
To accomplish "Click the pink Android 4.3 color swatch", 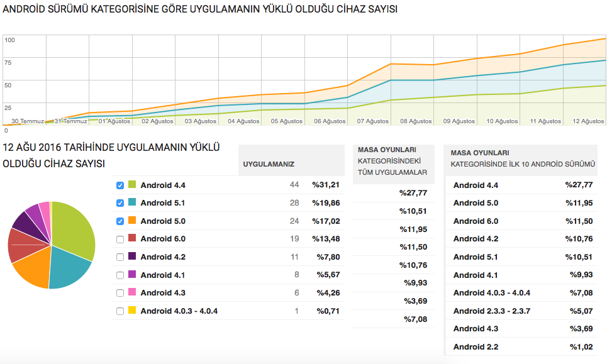I will 132,292.
